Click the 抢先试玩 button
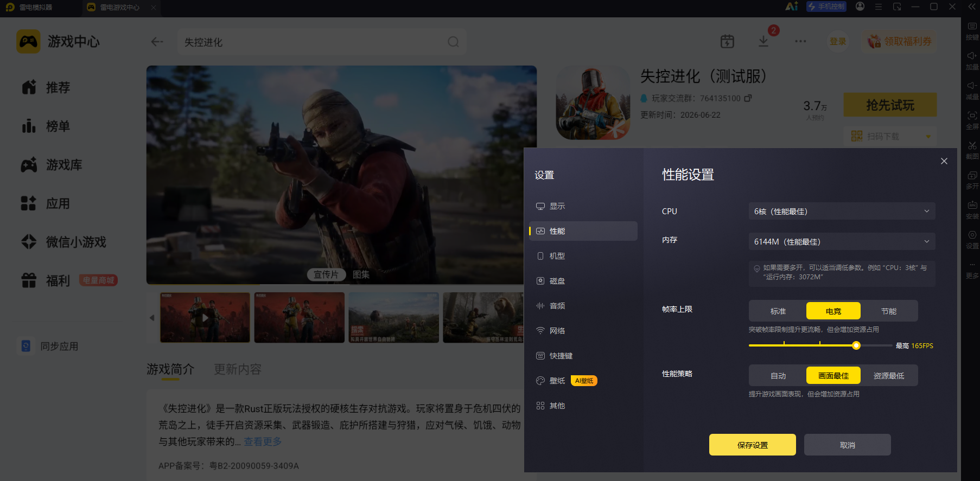 [x=890, y=105]
